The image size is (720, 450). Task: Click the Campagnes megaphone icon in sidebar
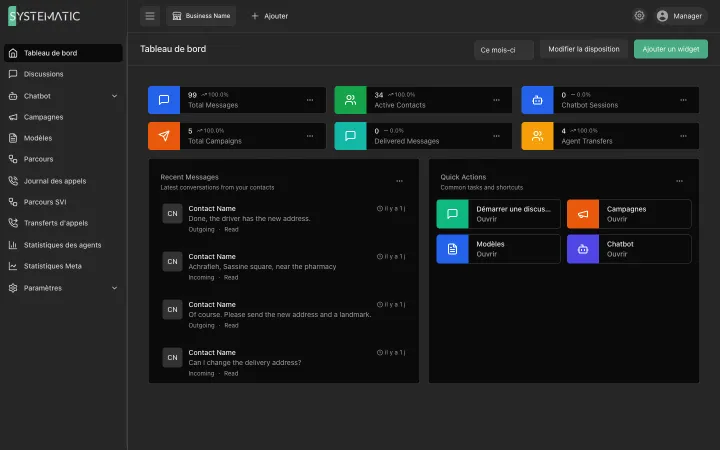coord(13,117)
